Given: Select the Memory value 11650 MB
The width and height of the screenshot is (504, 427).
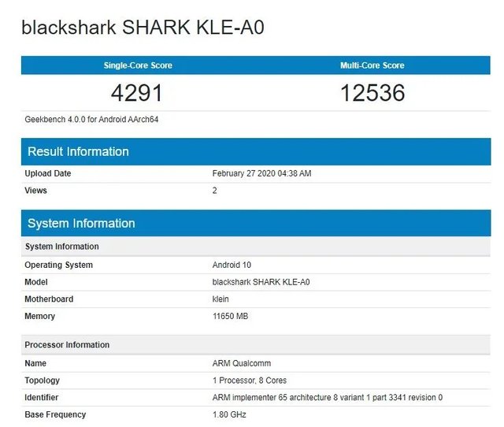Looking at the screenshot, I should (231, 317).
